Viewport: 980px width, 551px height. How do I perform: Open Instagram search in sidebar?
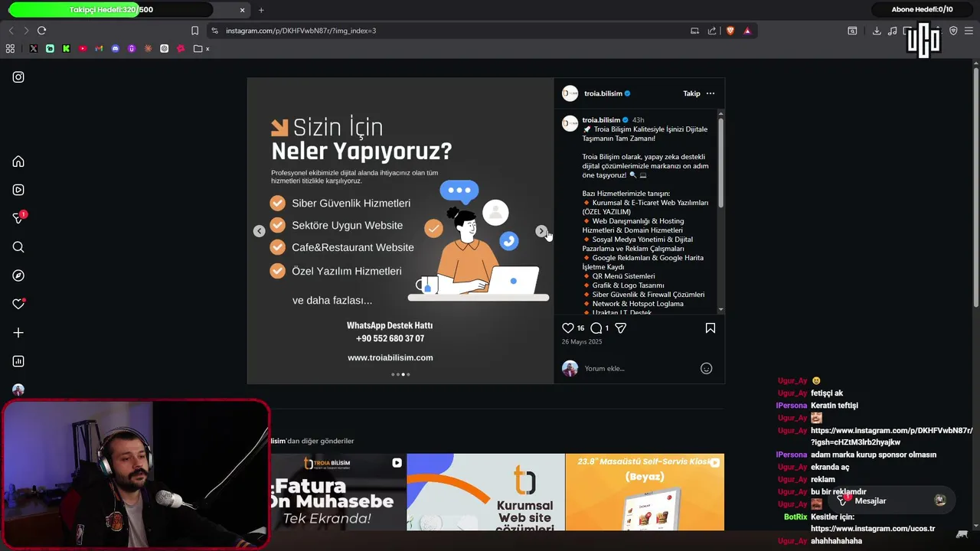tap(18, 247)
